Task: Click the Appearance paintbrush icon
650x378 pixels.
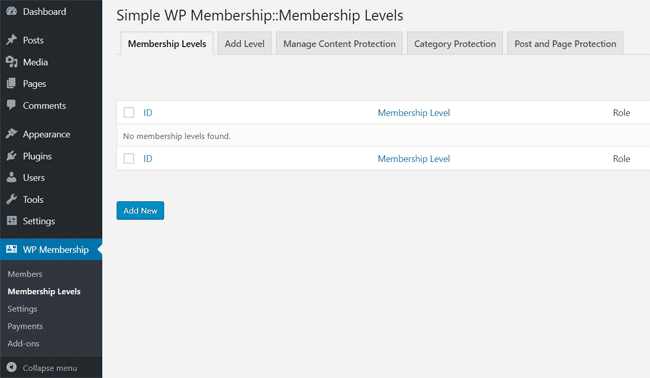Action: [12, 133]
